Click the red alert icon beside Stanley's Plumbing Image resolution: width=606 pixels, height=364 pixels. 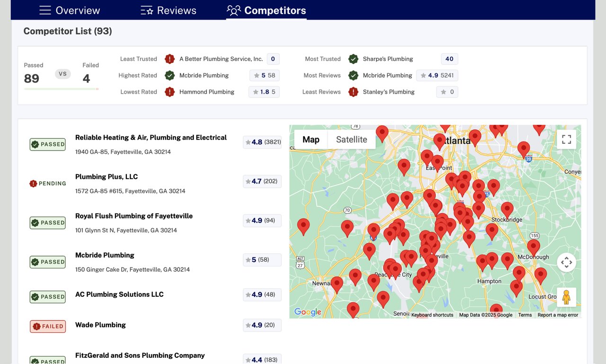353,92
